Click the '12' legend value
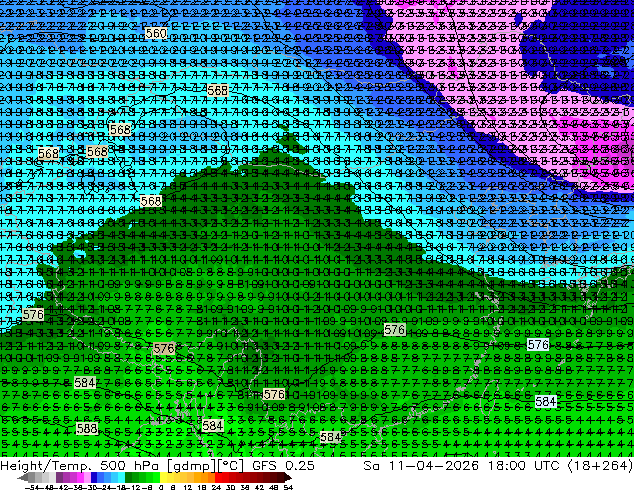 188,487
